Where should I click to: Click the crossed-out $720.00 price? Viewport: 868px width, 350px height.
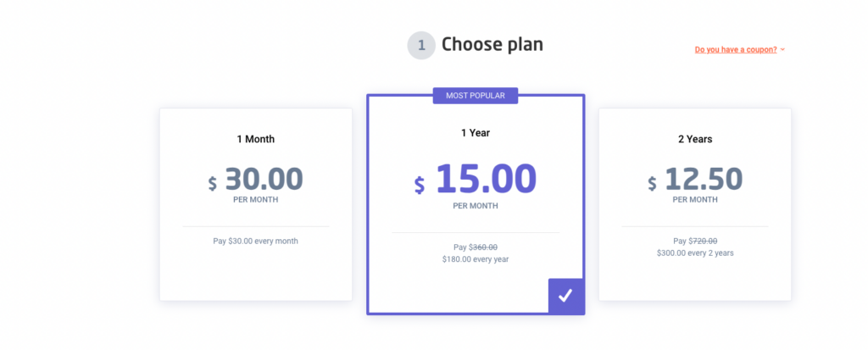(x=703, y=241)
